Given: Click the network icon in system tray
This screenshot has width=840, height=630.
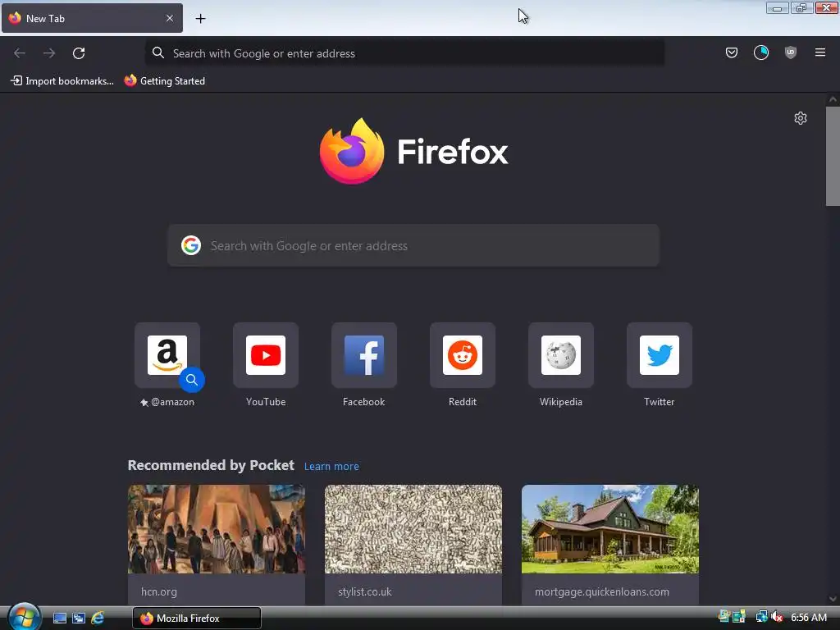Looking at the screenshot, I should [x=761, y=617].
